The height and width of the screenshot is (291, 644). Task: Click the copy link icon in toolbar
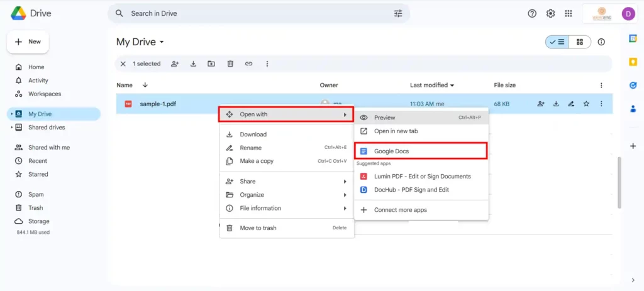[249, 63]
